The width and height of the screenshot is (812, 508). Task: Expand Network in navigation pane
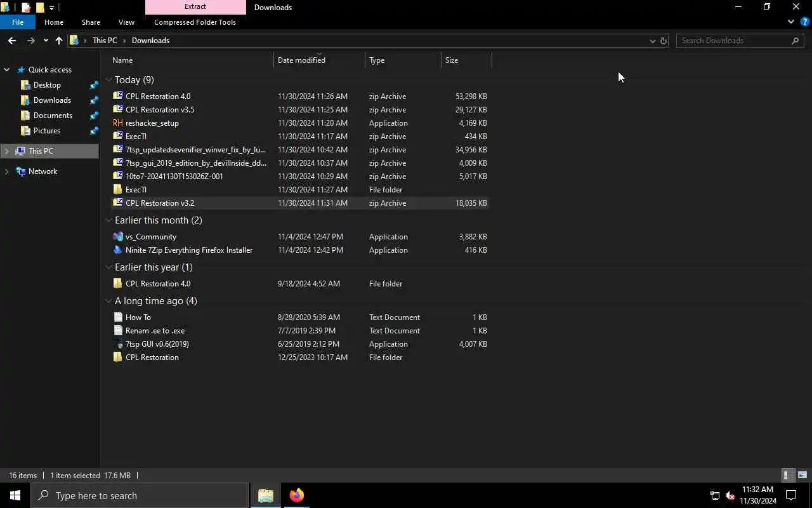click(x=7, y=171)
